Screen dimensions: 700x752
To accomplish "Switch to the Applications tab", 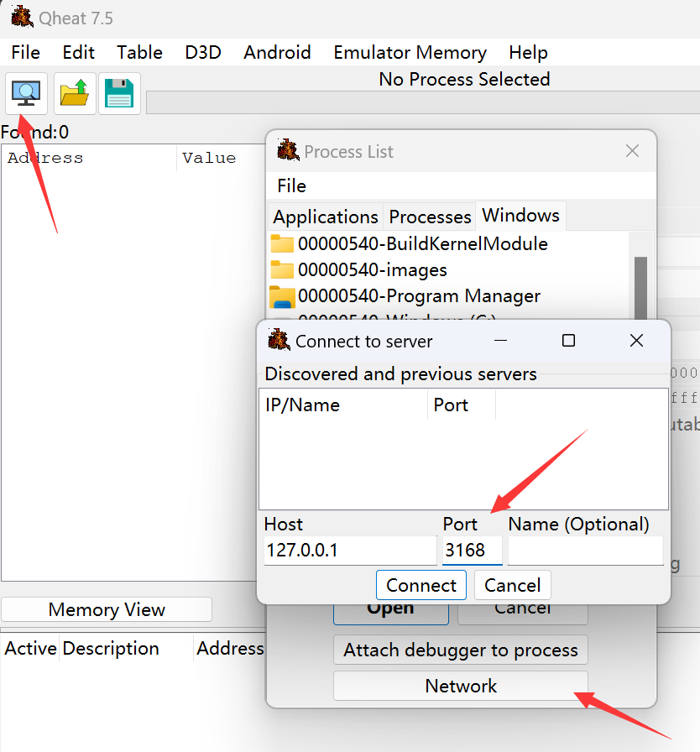I will (326, 217).
